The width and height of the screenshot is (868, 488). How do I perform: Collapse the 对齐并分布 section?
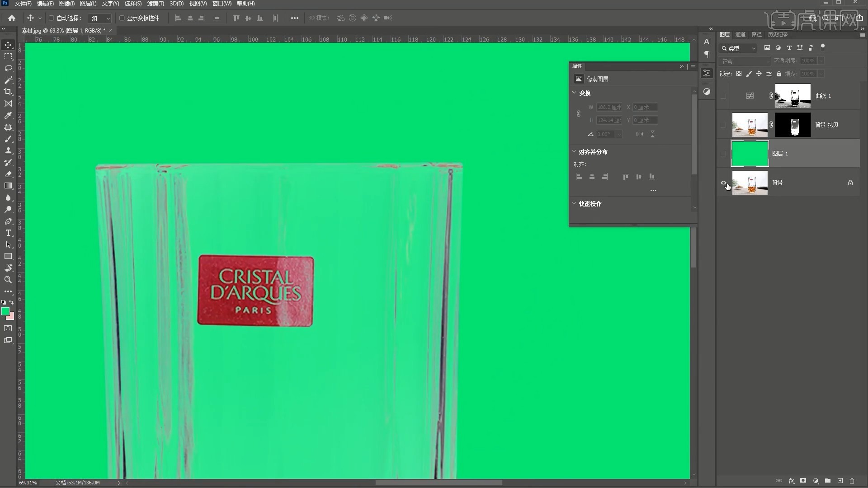574,151
